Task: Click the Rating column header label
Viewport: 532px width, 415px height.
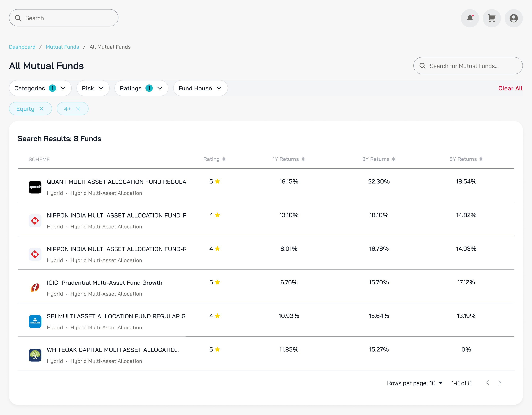Action: (x=212, y=159)
